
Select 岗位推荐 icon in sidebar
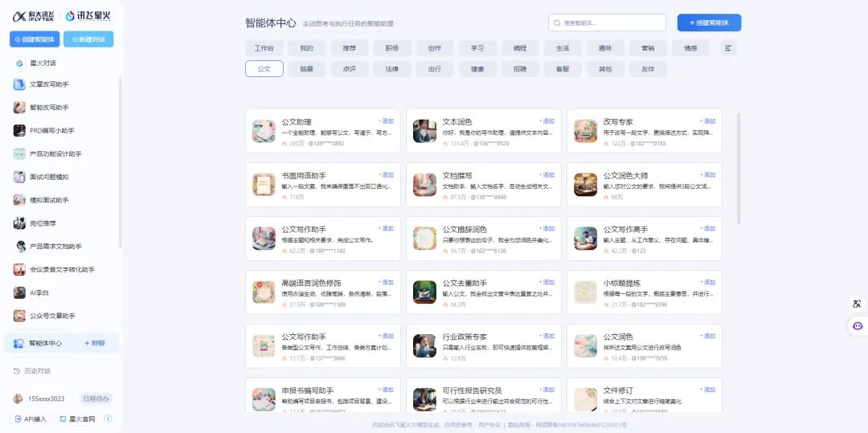pyautogui.click(x=19, y=223)
